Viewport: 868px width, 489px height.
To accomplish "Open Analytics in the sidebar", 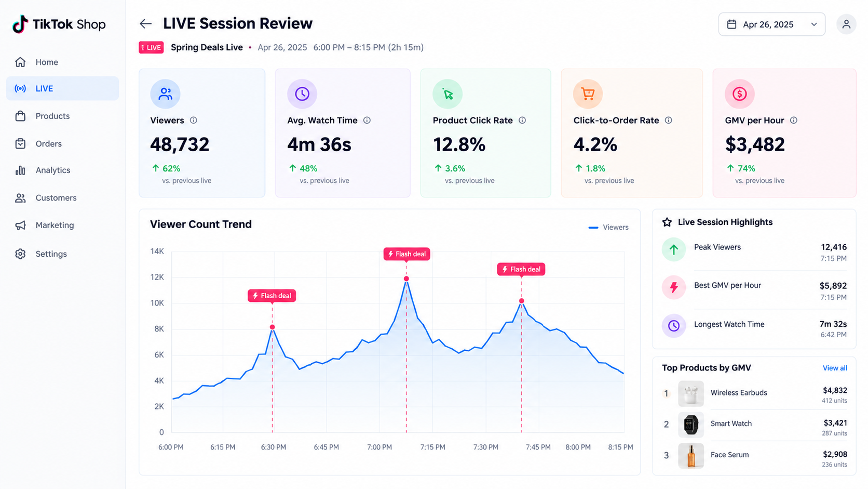I will (62, 170).
